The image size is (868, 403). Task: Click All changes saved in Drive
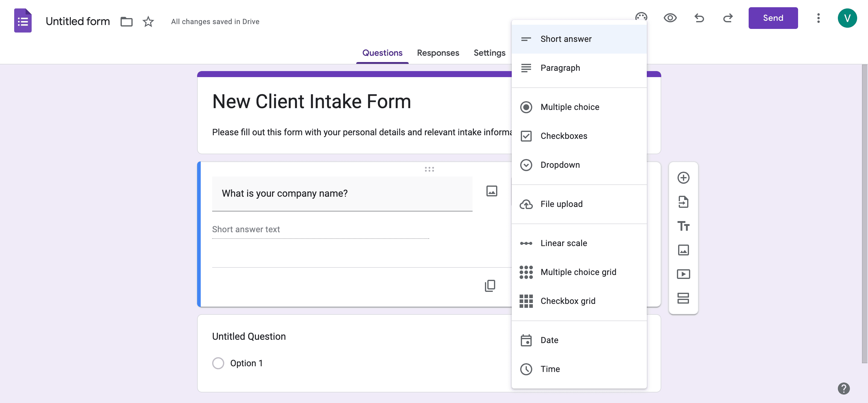215,22
